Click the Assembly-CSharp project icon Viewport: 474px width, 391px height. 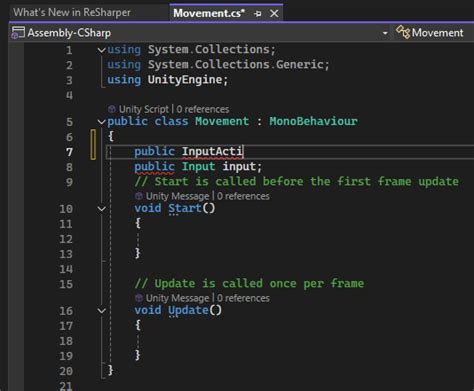point(18,33)
